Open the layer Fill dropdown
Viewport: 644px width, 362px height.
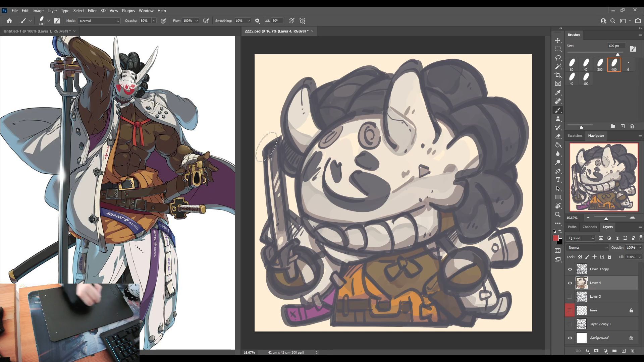640,257
